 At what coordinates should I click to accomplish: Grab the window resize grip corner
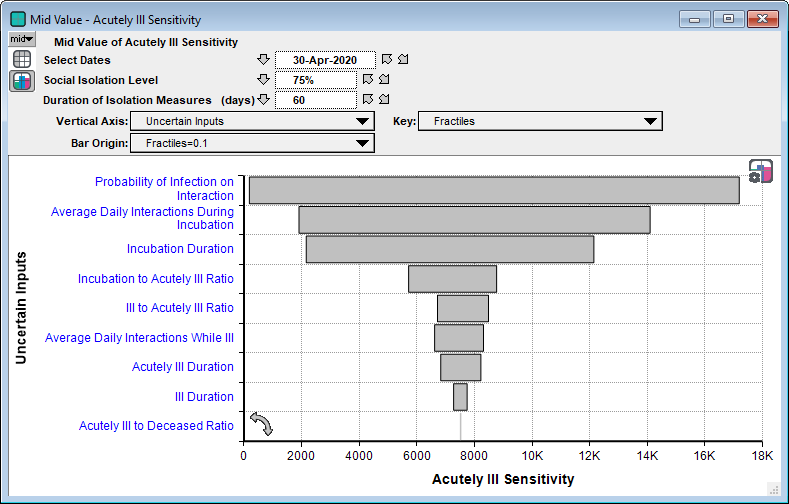point(773,488)
